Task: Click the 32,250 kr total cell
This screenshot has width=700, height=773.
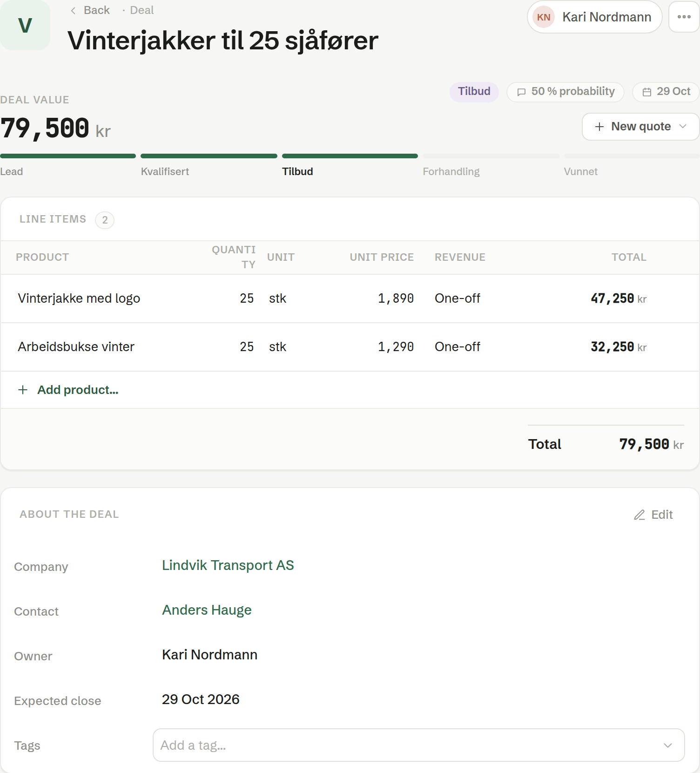Action: [x=619, y=347]
